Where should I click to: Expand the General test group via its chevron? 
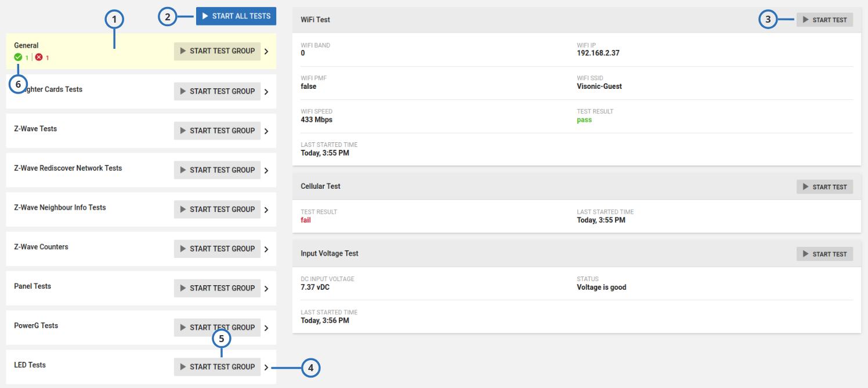(x=266, y=51)
